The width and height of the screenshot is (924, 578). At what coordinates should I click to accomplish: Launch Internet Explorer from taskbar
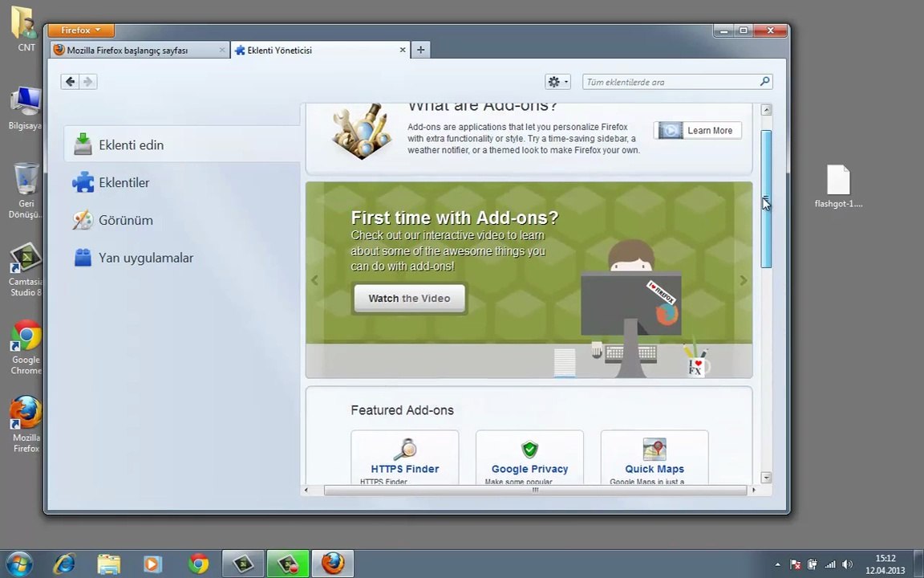(64, 564)
